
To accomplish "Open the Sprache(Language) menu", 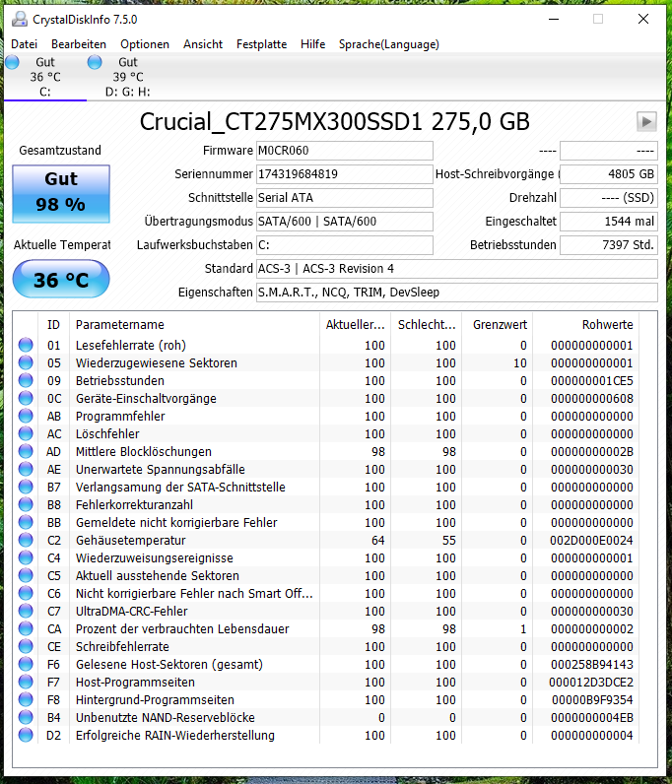I will 389,44.
